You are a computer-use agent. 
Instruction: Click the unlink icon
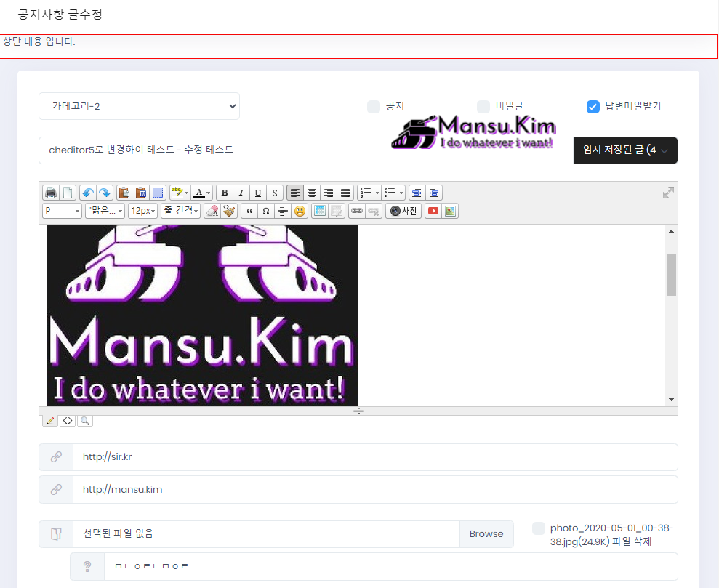pyautogui.click(x=374, y=211)
